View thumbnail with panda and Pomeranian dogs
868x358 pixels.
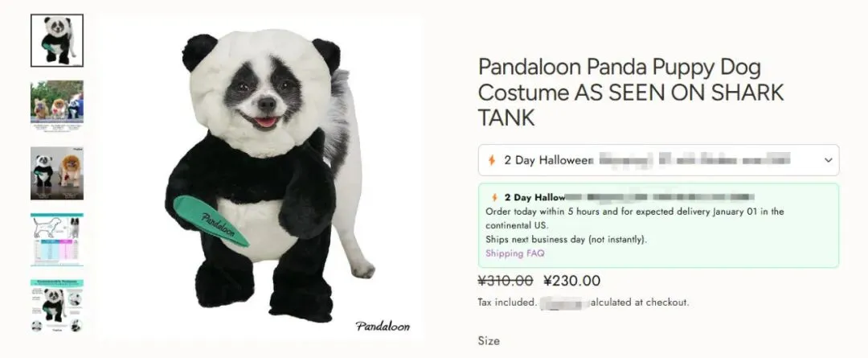57,173
